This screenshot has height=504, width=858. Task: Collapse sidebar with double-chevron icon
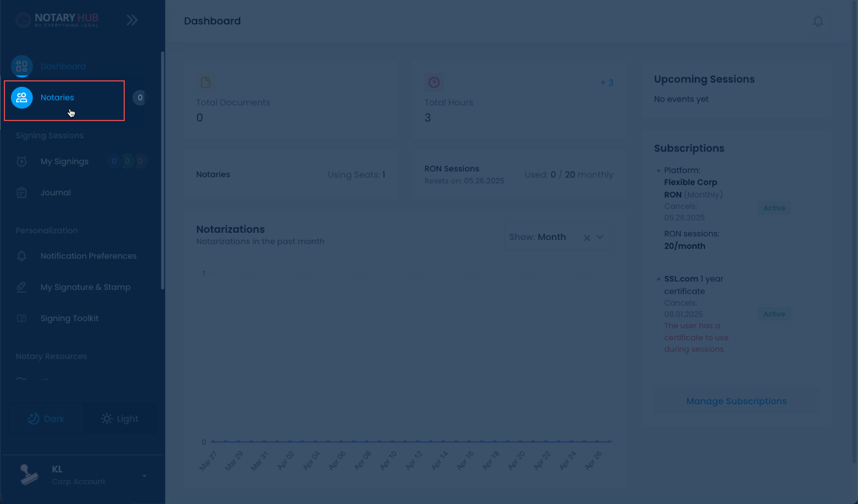point(132,20)
